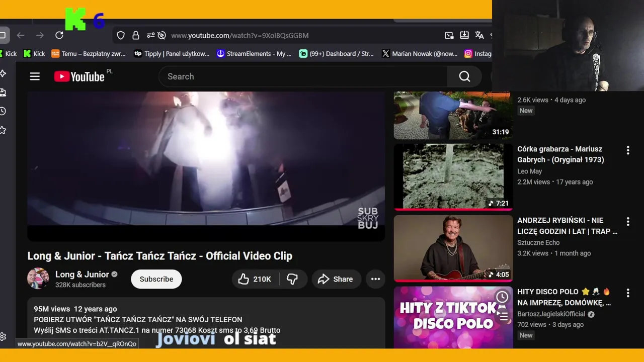Screen dimensions: 644x362
Task: Open site permissions icon in address bar
Action: pyautogui.click(x=150, y=35)
